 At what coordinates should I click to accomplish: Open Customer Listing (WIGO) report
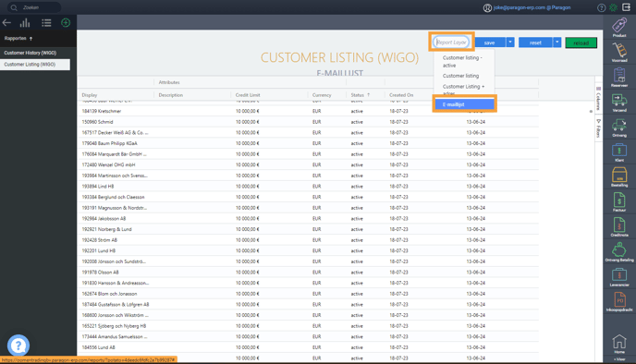[x=35, y=65]
